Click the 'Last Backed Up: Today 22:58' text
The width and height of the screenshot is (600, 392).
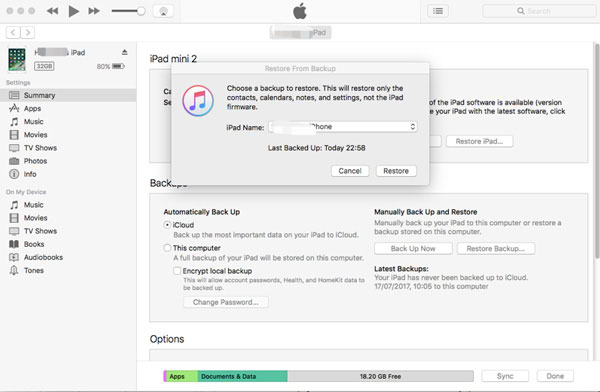click(x=316, y=148)
